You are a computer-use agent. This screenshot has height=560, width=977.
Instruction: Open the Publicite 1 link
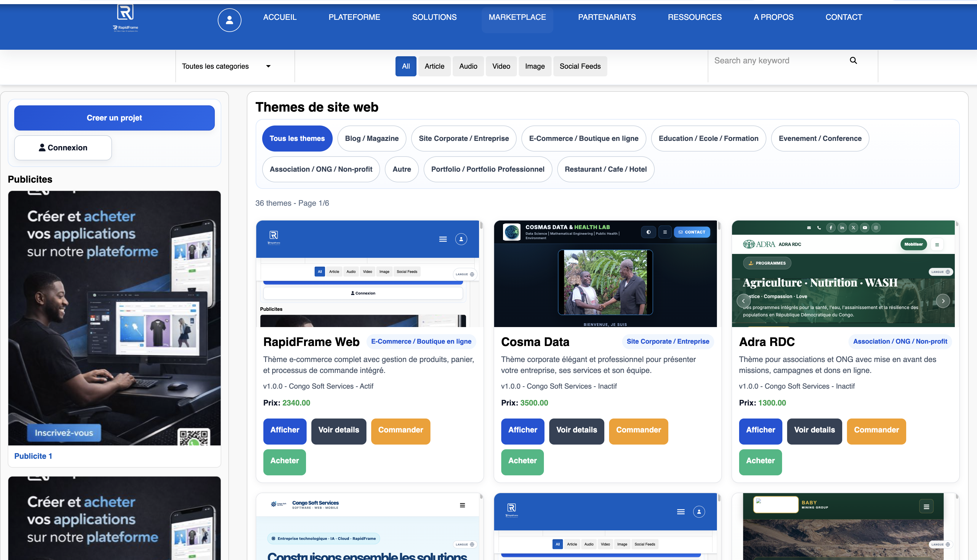click(33, 456)
